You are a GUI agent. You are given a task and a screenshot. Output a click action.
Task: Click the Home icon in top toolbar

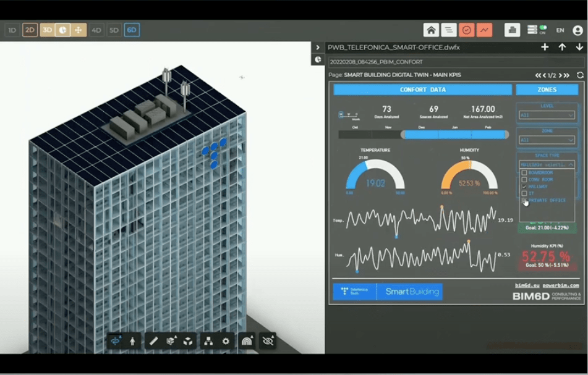click(x=431, y=30)
